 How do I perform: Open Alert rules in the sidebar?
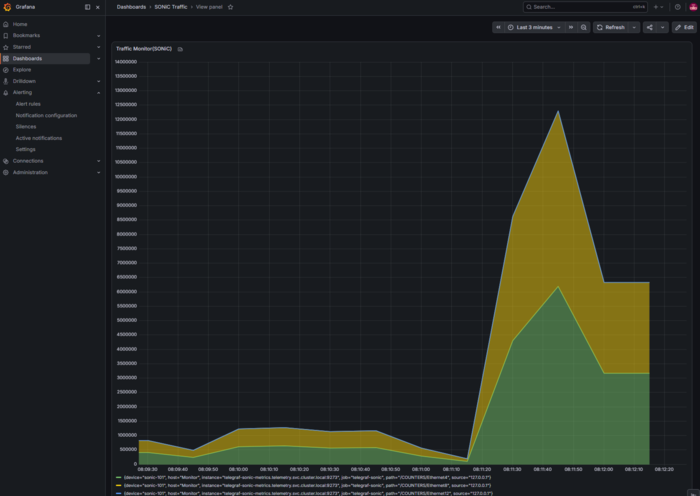point(28,104)
